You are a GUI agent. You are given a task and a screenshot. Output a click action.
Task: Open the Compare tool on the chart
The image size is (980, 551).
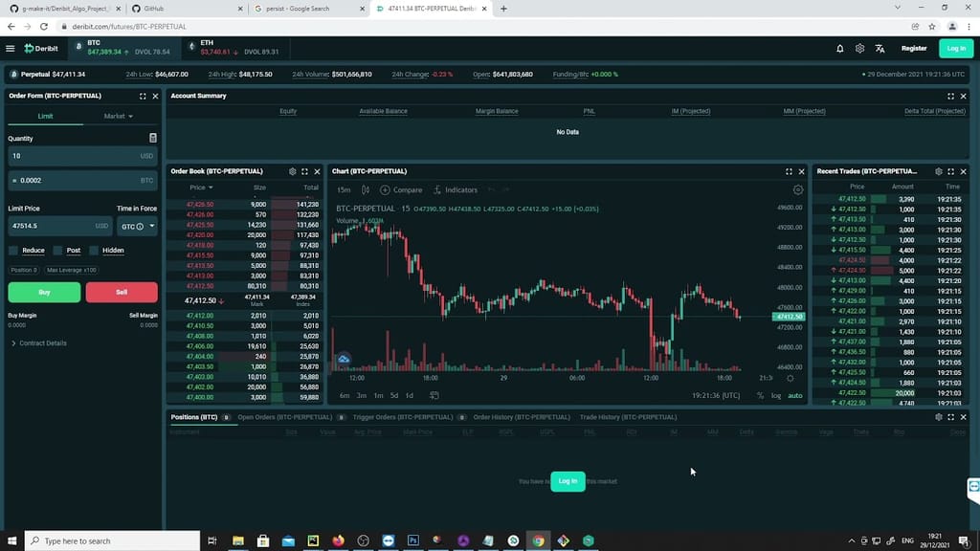pos(402,189)
